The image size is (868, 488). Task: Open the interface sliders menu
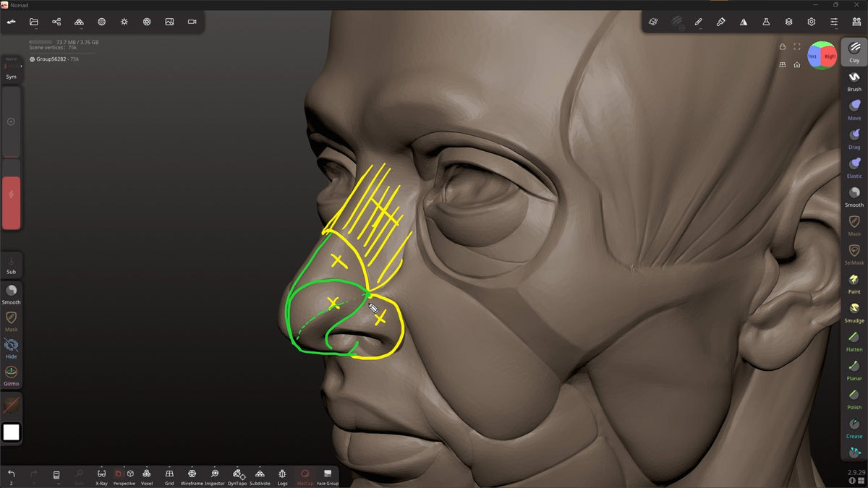pos(834,22)
